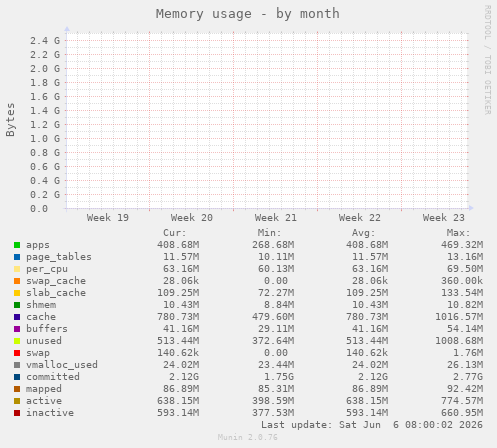This screenshot has height=448, width=497.
Task: Click the apps Cur value 408.68M
Action: coord(178,245)
